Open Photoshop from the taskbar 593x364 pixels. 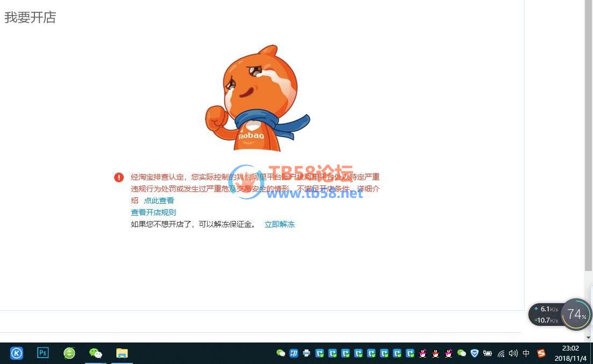coord(43,353)
